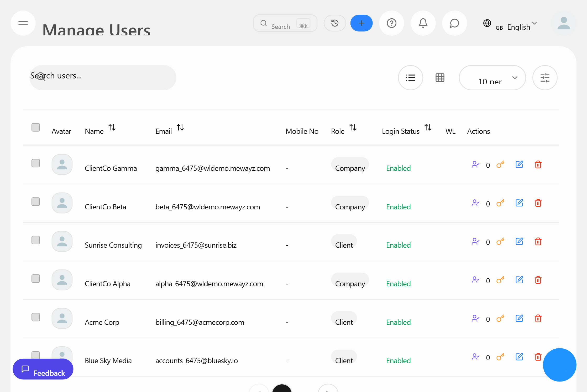
Task: Open the hamburger navigation menu
Action: [23, 23]
